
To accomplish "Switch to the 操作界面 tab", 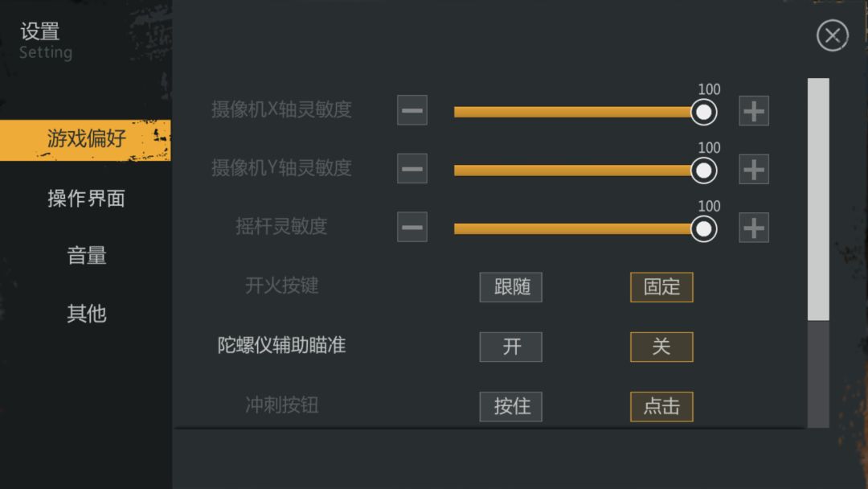I will (86, 199).
